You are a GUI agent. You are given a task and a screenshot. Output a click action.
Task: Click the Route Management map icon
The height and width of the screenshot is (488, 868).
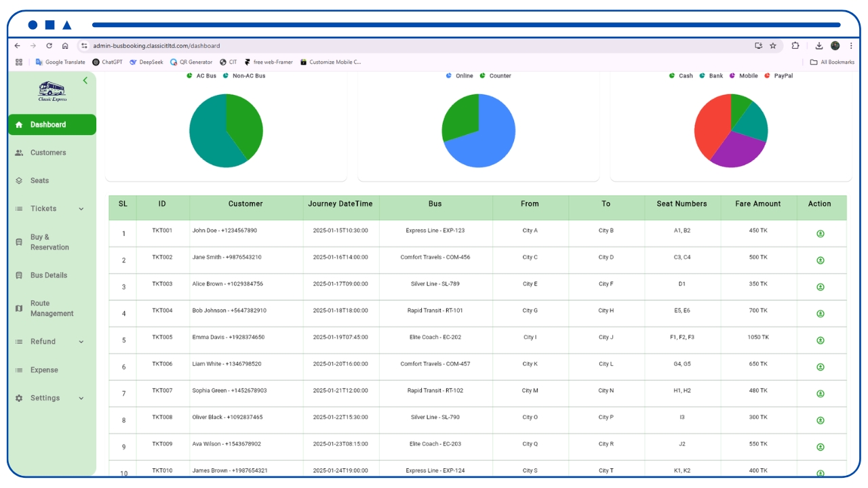[x=19, y=308]
